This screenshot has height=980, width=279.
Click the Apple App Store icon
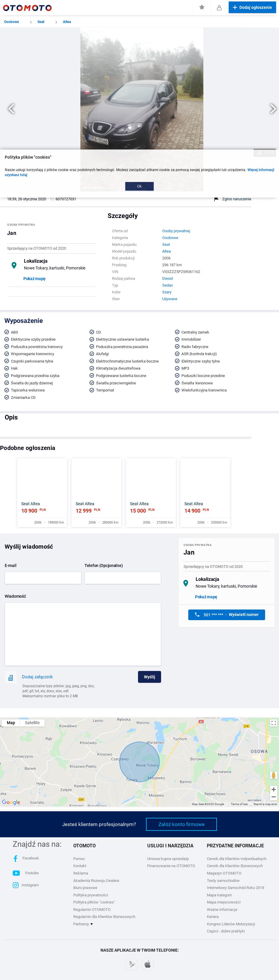148,964
